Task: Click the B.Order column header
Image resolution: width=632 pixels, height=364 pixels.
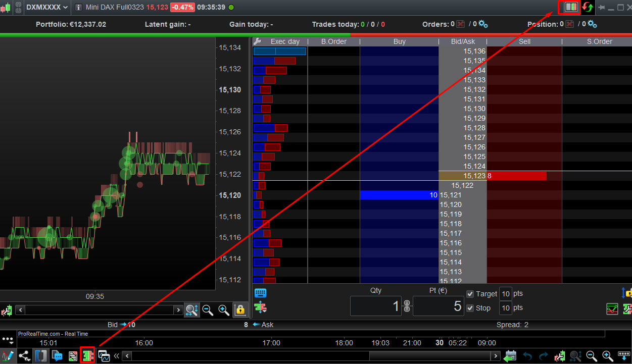Action: point(333,41)
